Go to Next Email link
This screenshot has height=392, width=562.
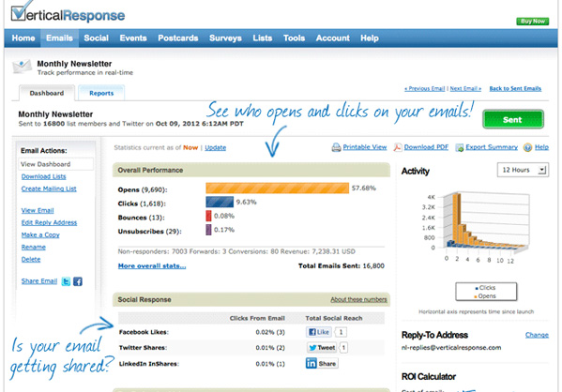click(x=465, y=88)
